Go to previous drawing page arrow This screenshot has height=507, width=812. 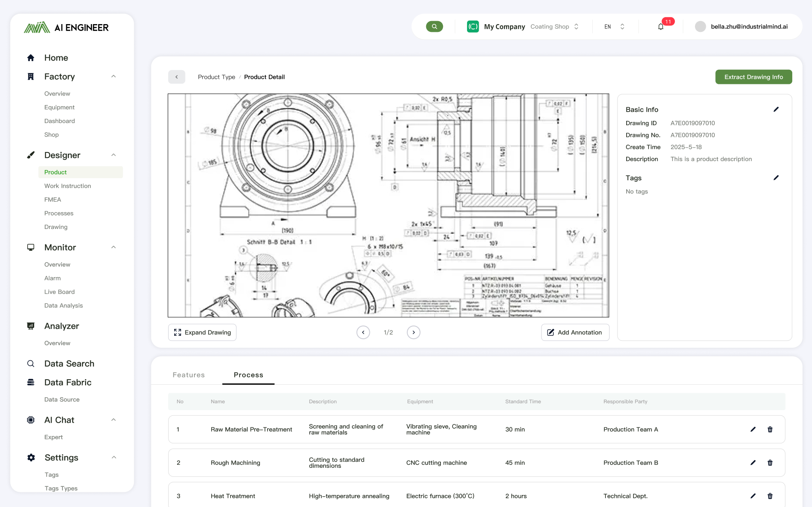[363, 332]
